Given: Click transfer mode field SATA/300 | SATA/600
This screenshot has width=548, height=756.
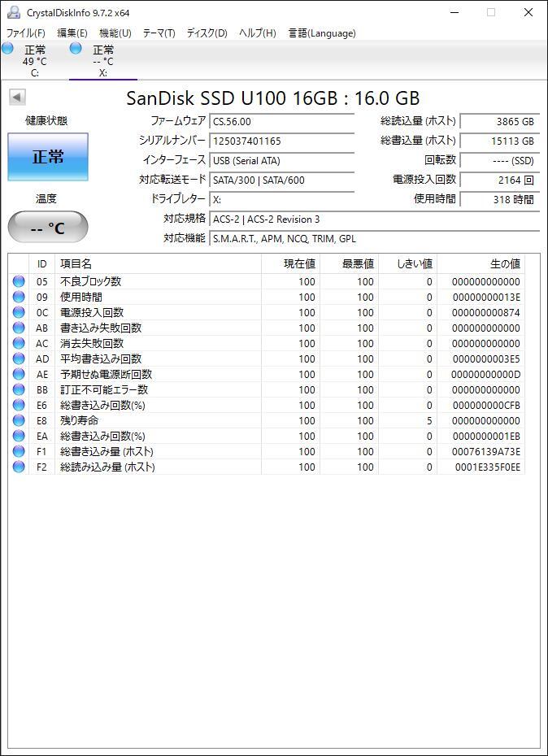Looking at the screenshot, I should click(x=281, y=180).
